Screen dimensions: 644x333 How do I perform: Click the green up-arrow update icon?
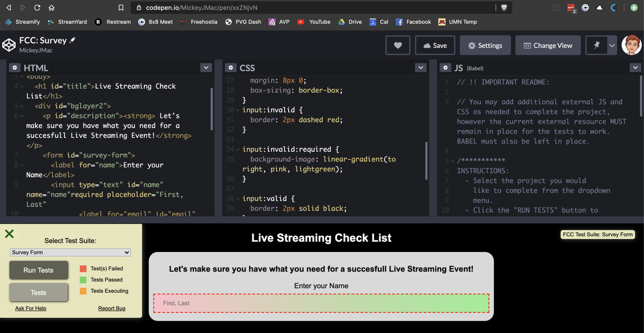635,8
